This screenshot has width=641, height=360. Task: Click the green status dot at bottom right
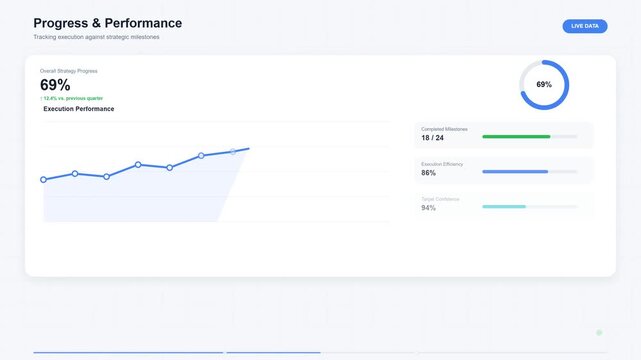[599, 333]
